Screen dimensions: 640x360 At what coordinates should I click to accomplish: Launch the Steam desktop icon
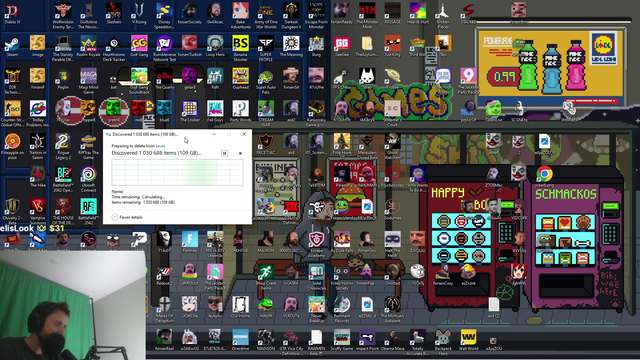[x=12, y=46]
